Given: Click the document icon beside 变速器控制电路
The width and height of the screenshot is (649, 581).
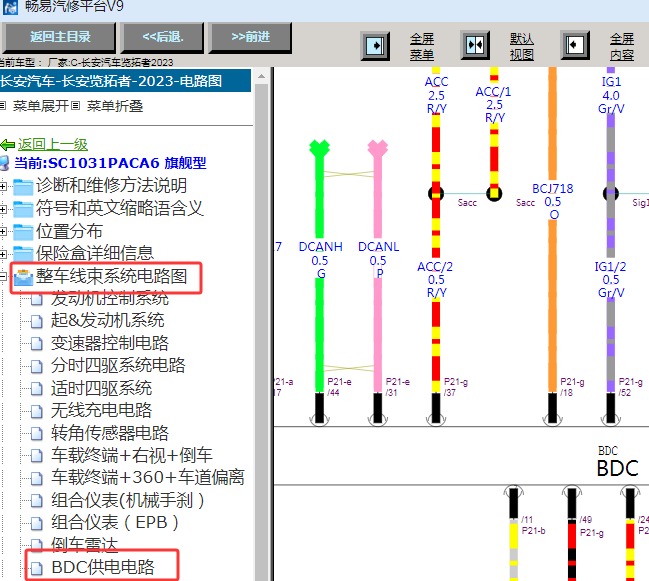Looking at the screenshot, I should pyautogui.click(x=37, y=344).
